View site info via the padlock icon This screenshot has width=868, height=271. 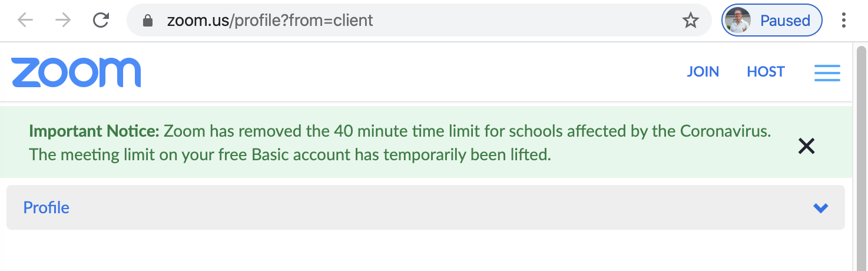[x=148, y=21]
